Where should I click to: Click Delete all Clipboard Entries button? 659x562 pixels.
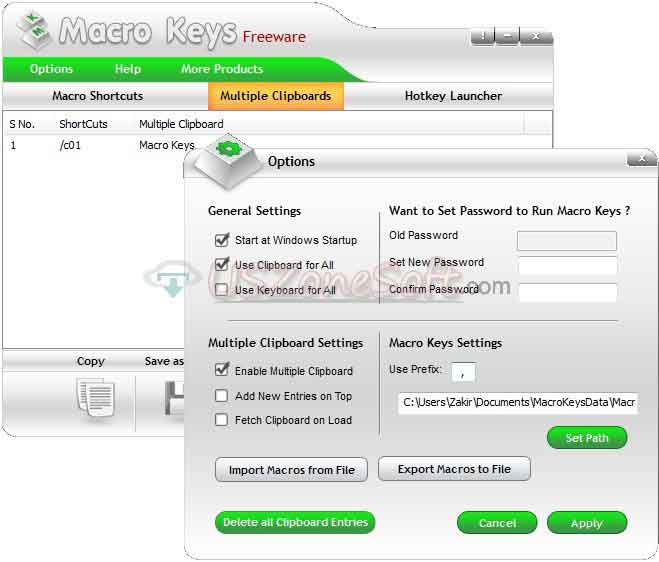click(x=295, y=522)
